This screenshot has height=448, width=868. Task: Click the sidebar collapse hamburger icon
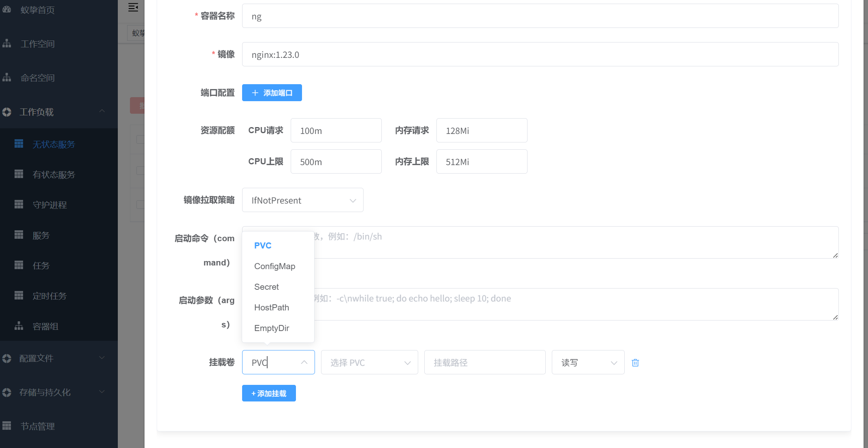133,7
